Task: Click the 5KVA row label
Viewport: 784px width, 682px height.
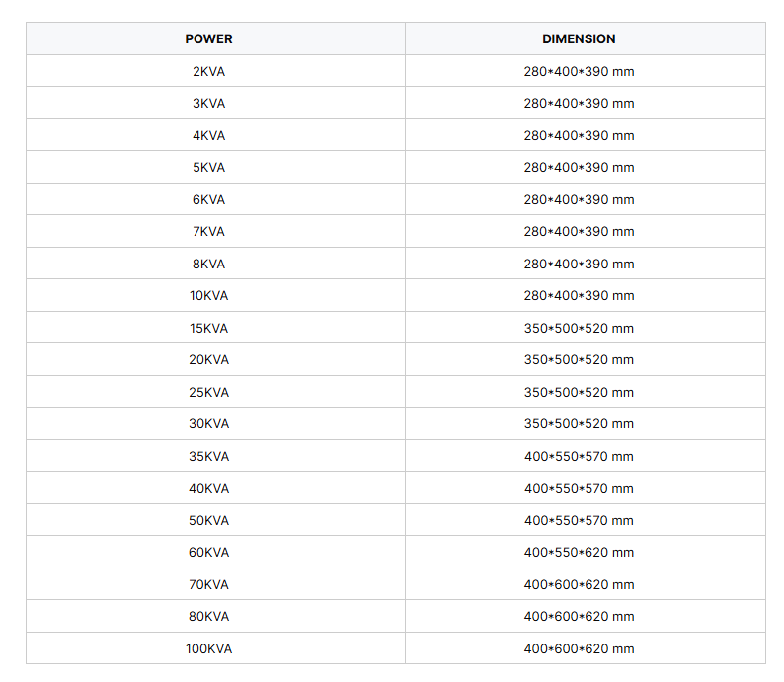Action: [x=208, y=168]
